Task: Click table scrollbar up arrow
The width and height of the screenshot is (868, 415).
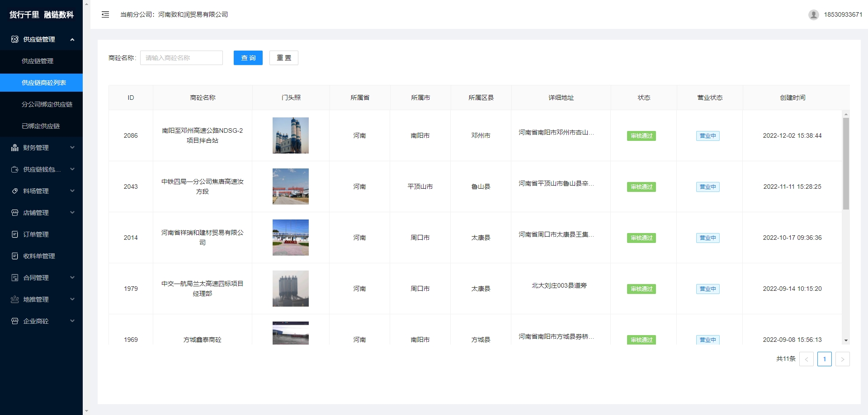Action: [x=846, y=114]
